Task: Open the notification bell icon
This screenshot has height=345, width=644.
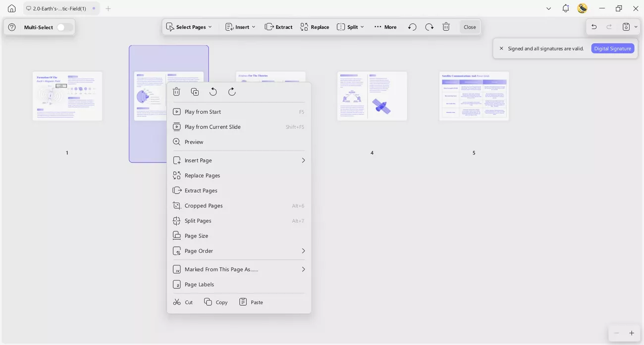Action: pyautogui.click(x=566, y=8)
